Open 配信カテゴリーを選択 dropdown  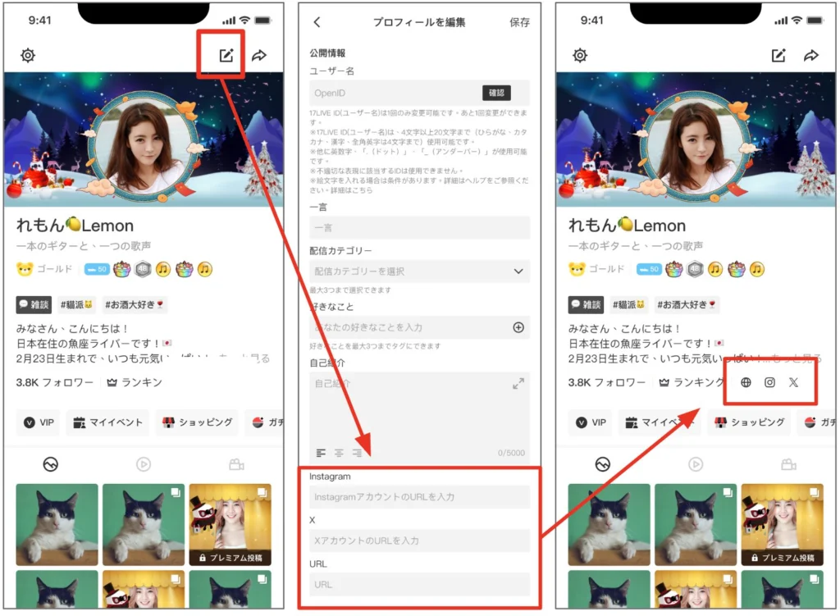point(419,271)
